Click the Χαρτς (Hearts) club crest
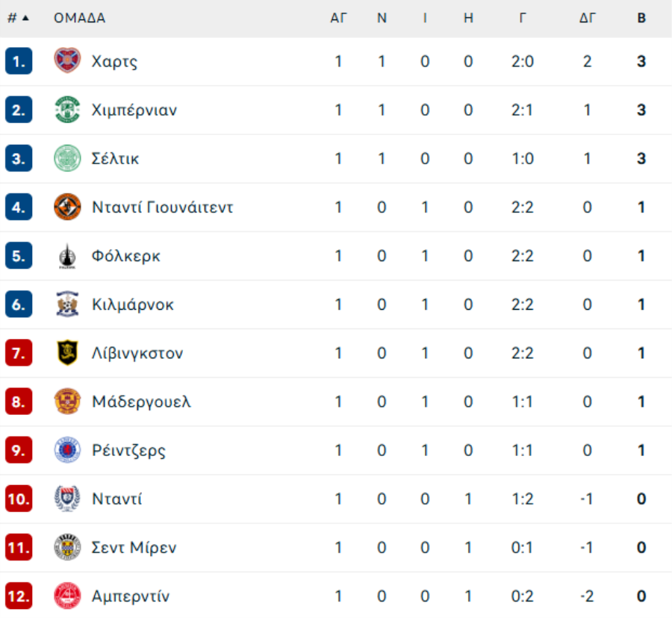Screen dimensions: 672x618 tap(67, 60)
